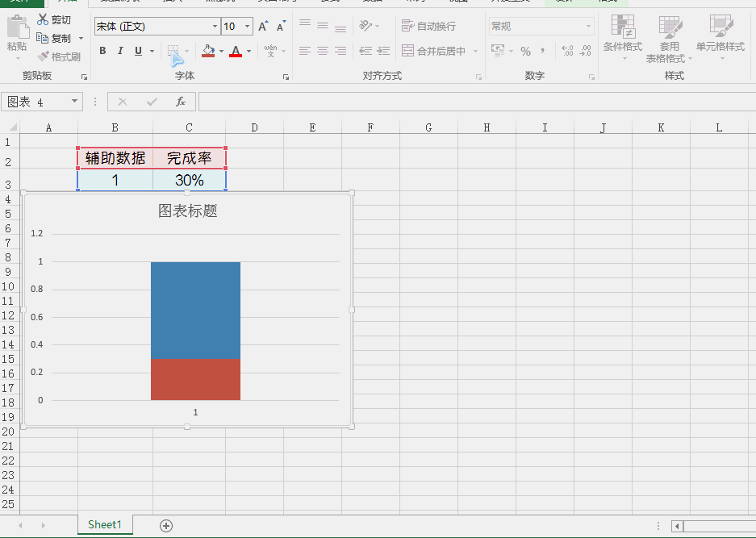Screen dimensions: 756x538
Task: Apply the red font color A
Action: click(x=236, y=51)
